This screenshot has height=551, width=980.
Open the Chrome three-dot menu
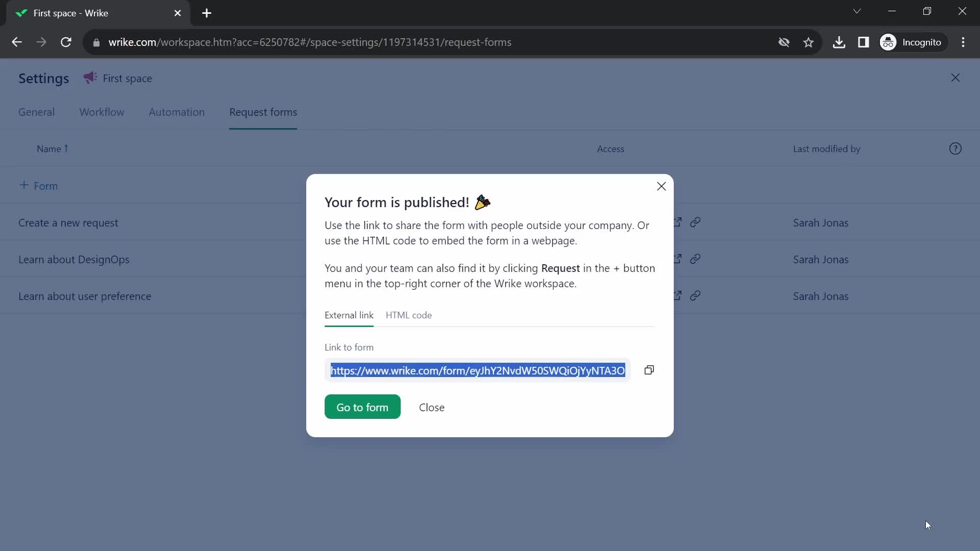click(x=963, y=42)
